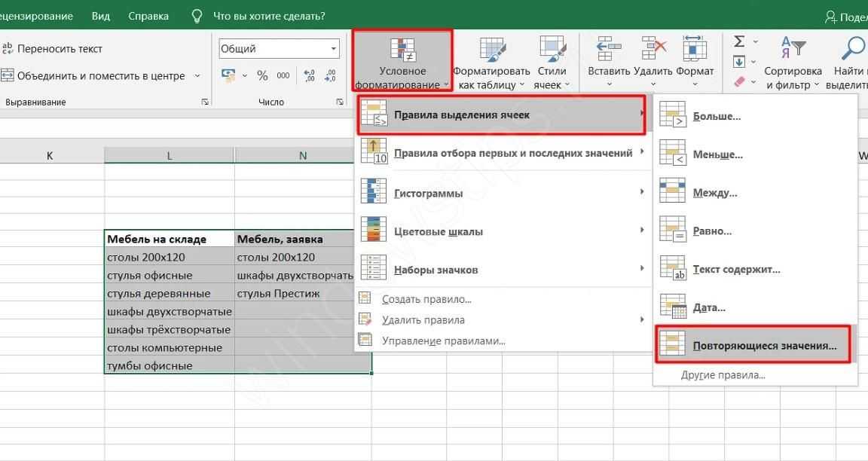Open Format as Table gallery
Screen dimensions: 868x461
click(x=491, y=63)
